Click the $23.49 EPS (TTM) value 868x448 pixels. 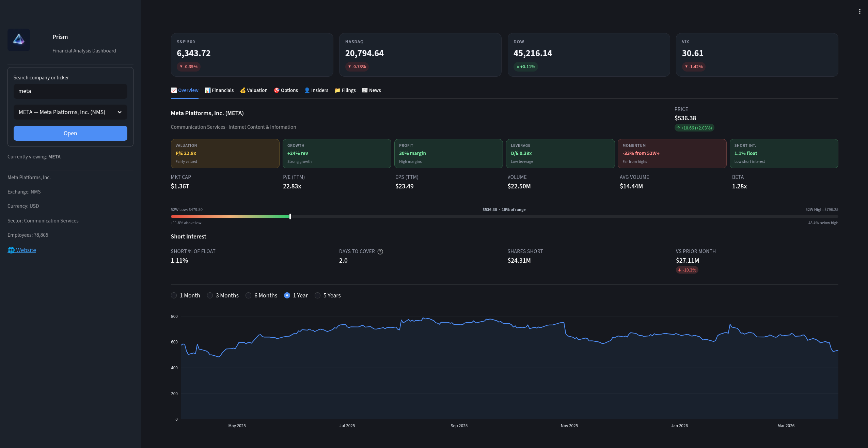coord(405,186)
